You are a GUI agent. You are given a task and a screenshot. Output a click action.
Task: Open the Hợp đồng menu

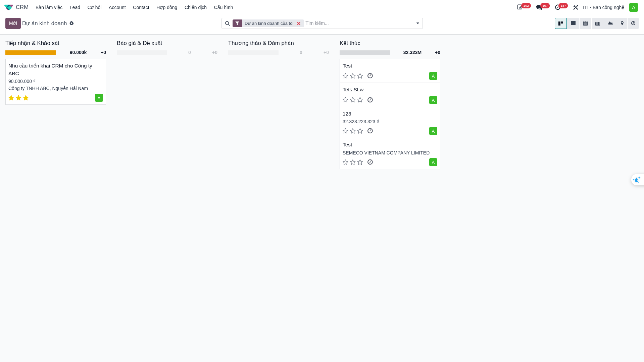166,7
